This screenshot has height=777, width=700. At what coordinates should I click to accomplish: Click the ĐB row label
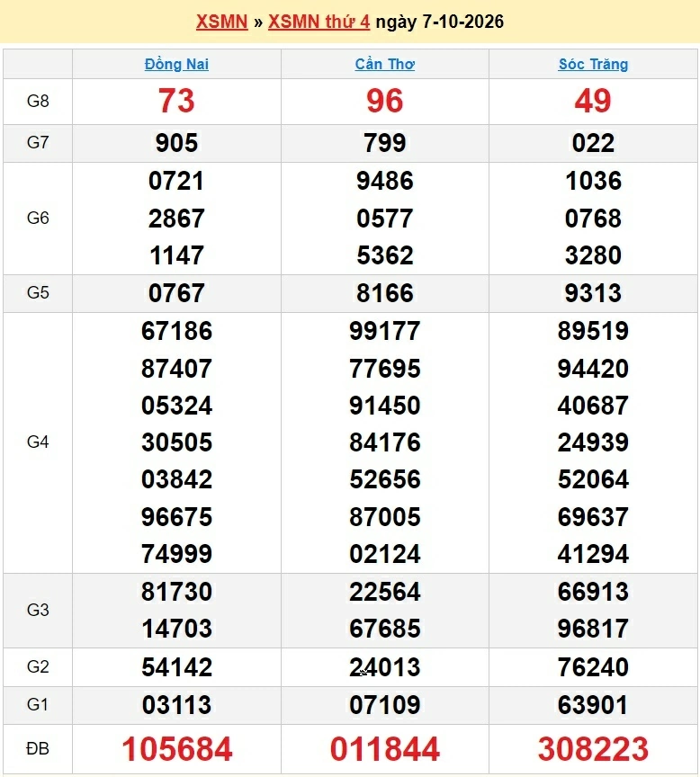click(38, 748)
